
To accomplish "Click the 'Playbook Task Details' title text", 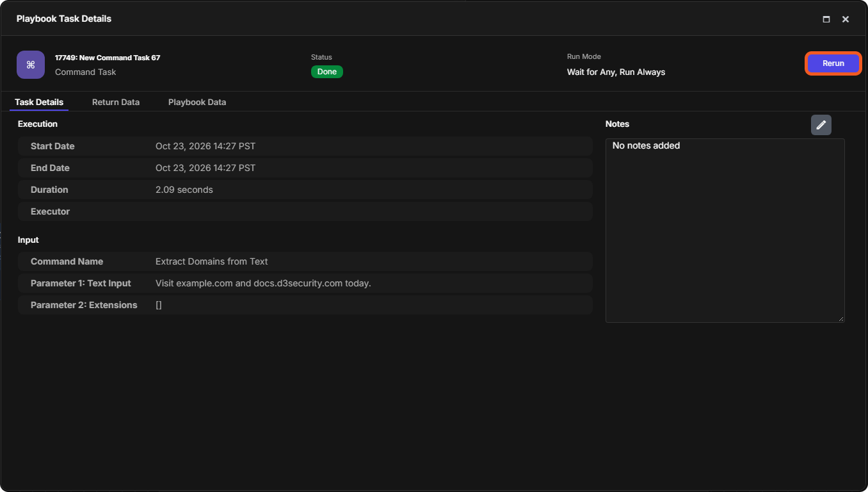I will (64, 19).
